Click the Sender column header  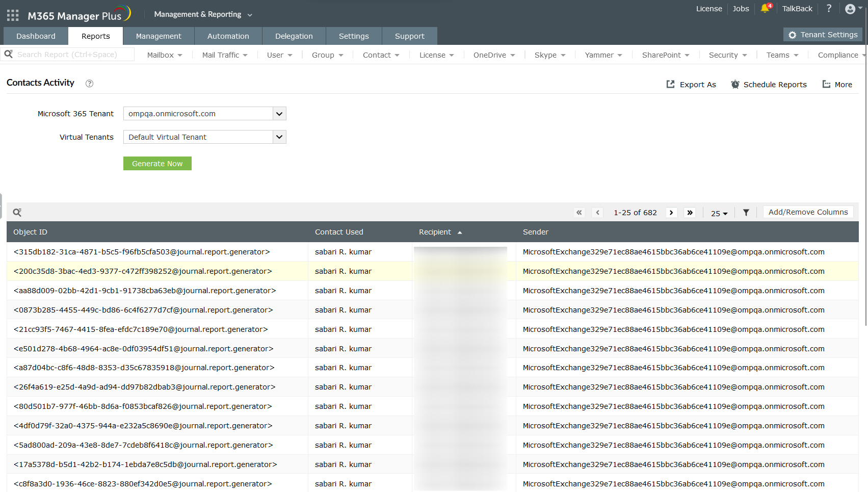[536, 232]
